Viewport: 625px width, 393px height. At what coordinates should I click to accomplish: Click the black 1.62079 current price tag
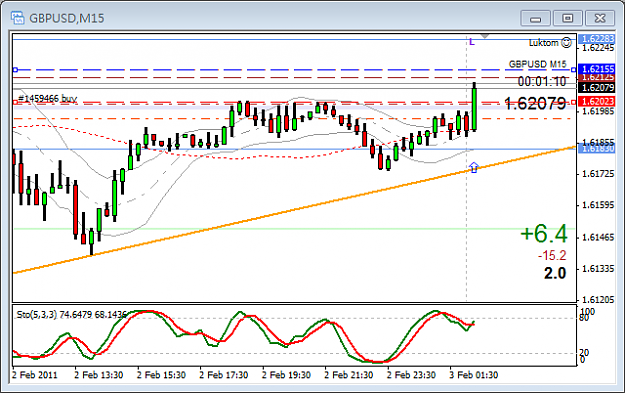click(x=597, y=87)
